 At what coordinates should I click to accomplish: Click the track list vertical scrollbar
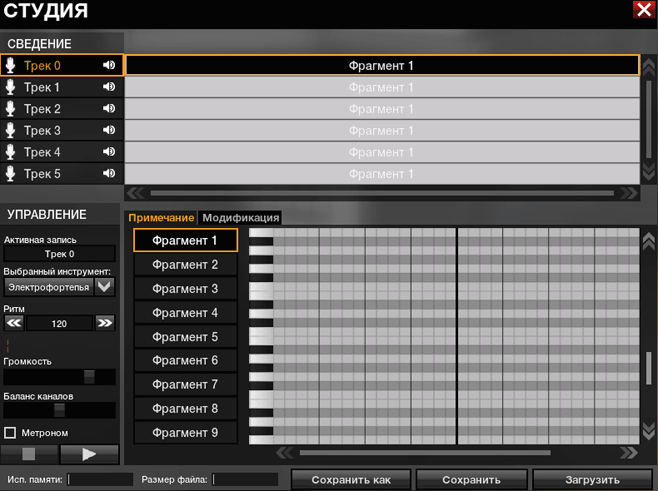[x=649, y=119]
